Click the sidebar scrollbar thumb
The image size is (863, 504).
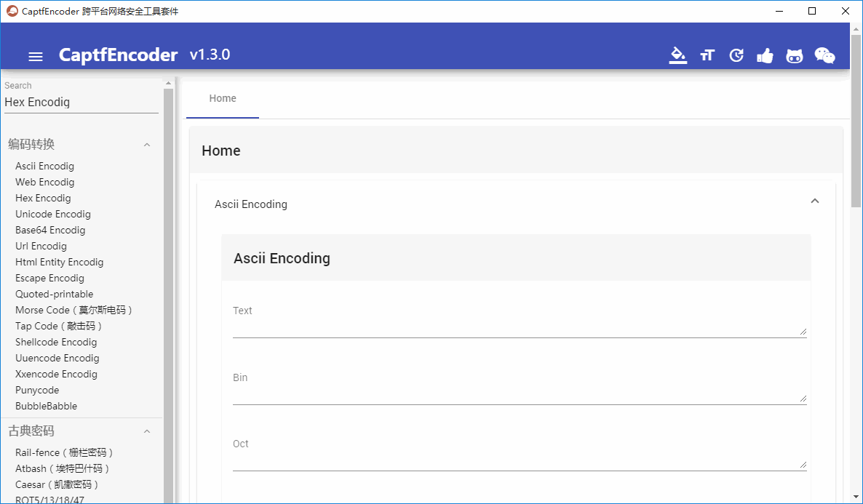click(x=168, y=296)
